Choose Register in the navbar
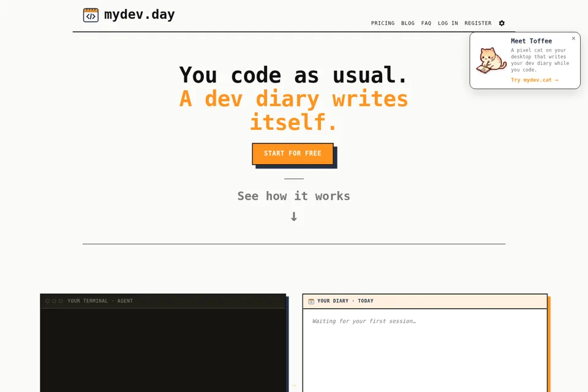 [x=478, y=23]
